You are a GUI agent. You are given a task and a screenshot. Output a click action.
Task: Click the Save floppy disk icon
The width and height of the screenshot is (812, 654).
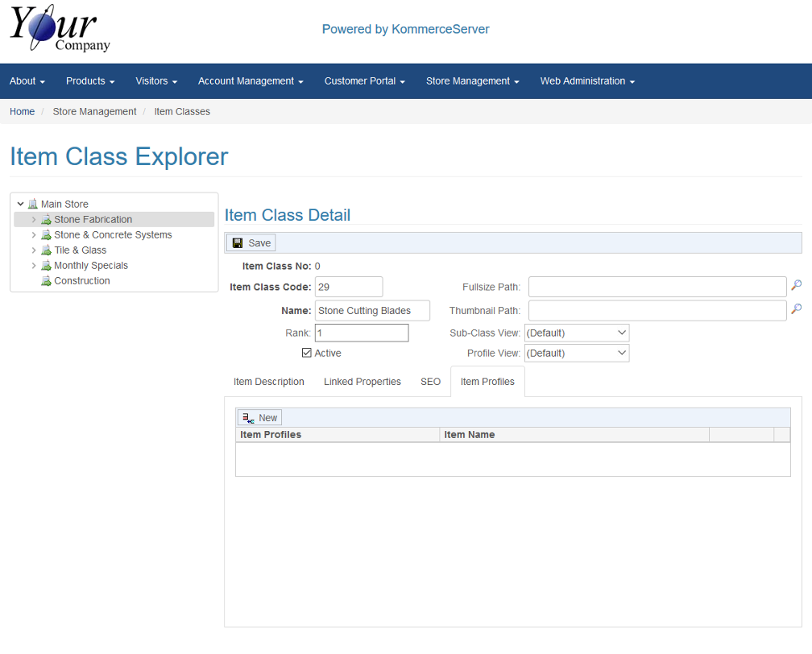(238, 243)
